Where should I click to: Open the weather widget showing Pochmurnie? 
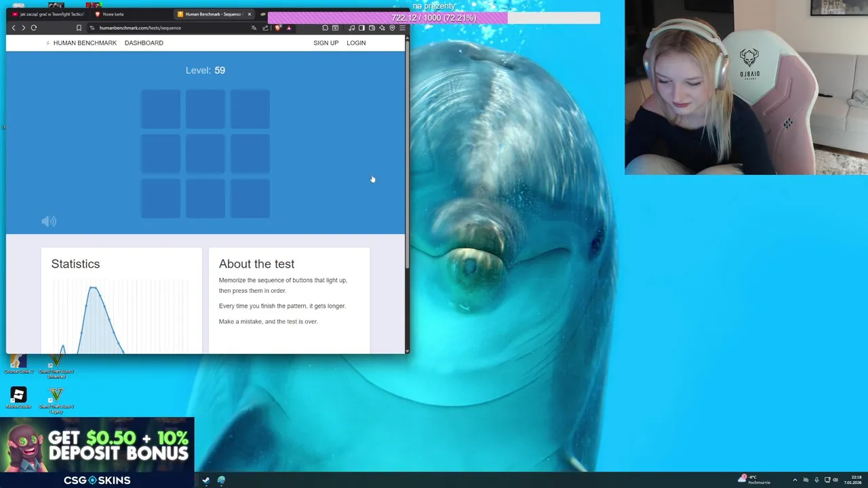[x=755, y=480]
